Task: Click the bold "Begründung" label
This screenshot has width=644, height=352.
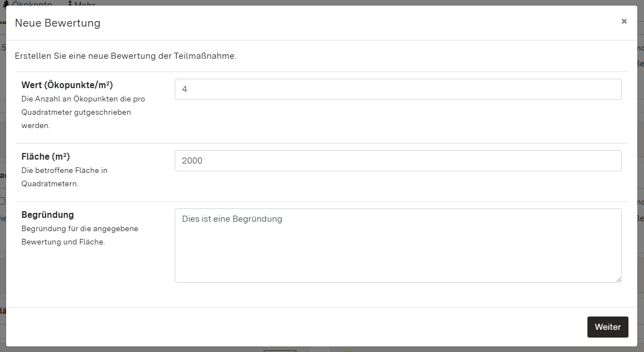Action: [x=48, y=215]
